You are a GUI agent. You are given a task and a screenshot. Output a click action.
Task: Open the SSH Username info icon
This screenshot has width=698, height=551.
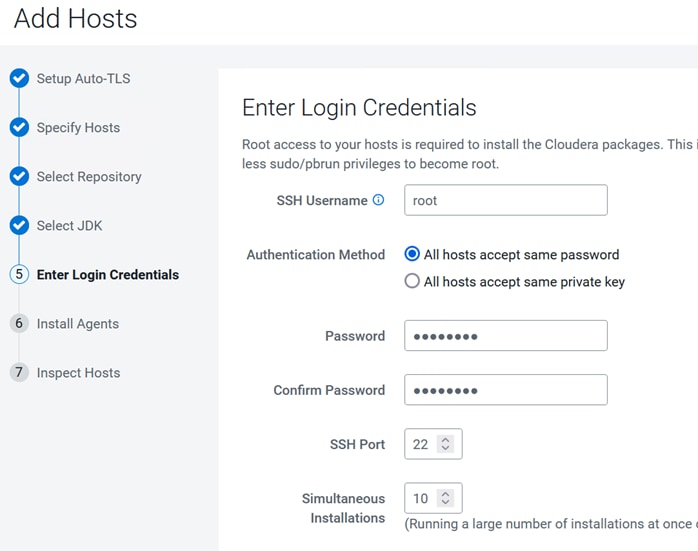[x=378, y=200]
